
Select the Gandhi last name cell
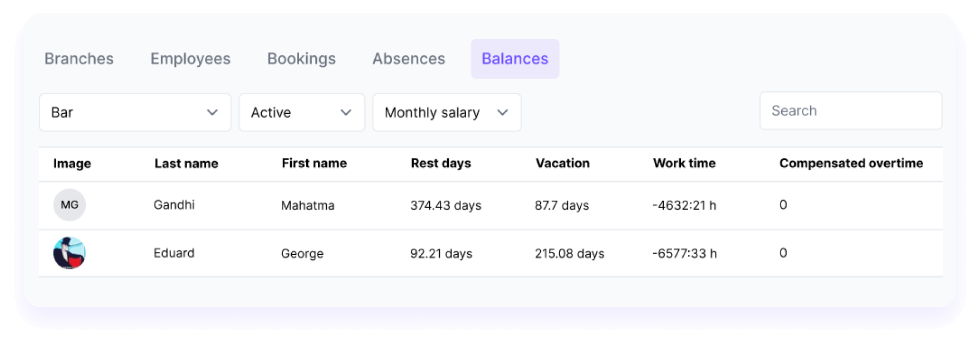174,205
